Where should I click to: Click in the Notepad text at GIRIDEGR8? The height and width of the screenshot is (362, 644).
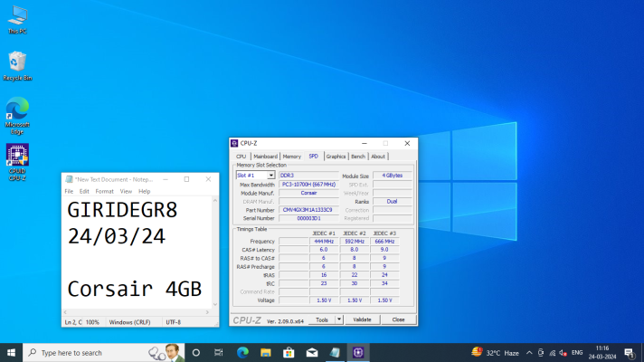[122, 210]
